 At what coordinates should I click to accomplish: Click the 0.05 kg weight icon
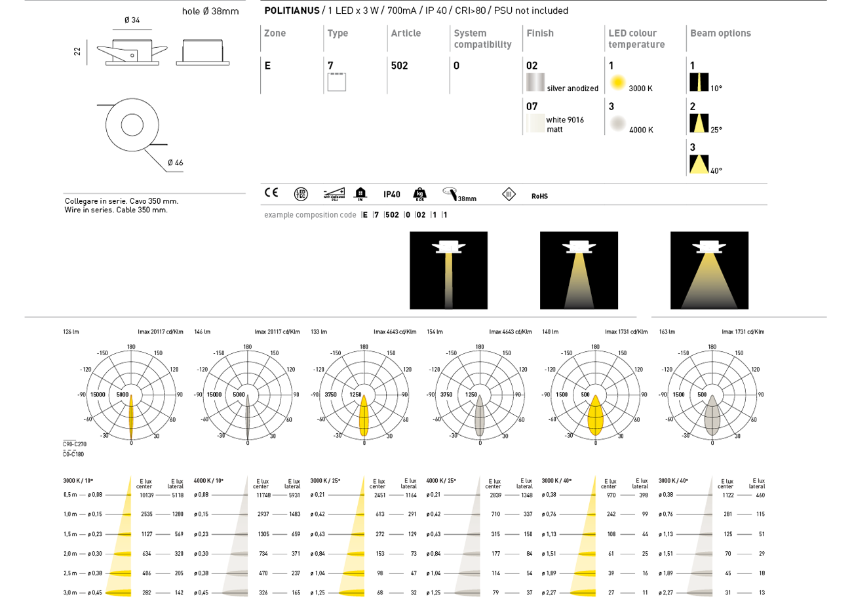(x=419, y=194)
